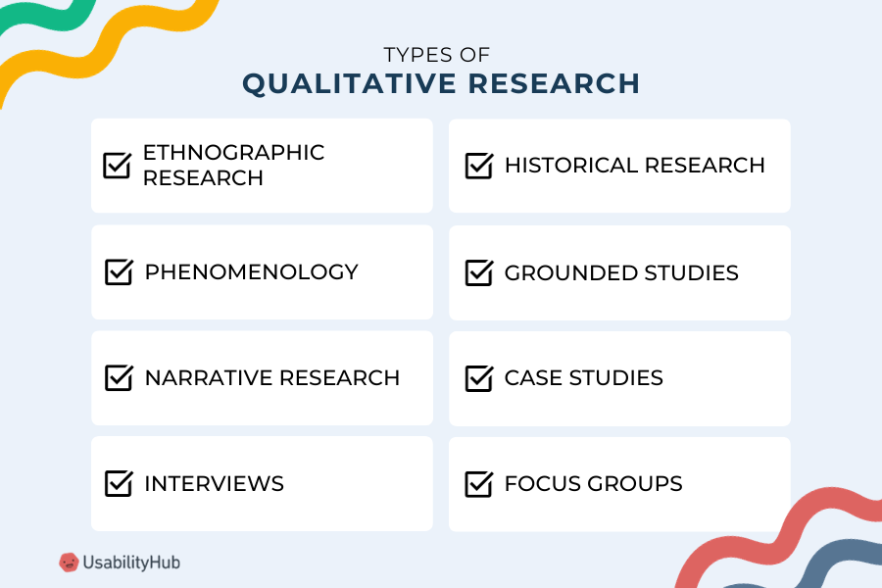Image resolution: width=882 pixels, height=588 pixels.
Task: Uncheck the Grounded Studies checkbox
Action: click(x=479, y=272)
